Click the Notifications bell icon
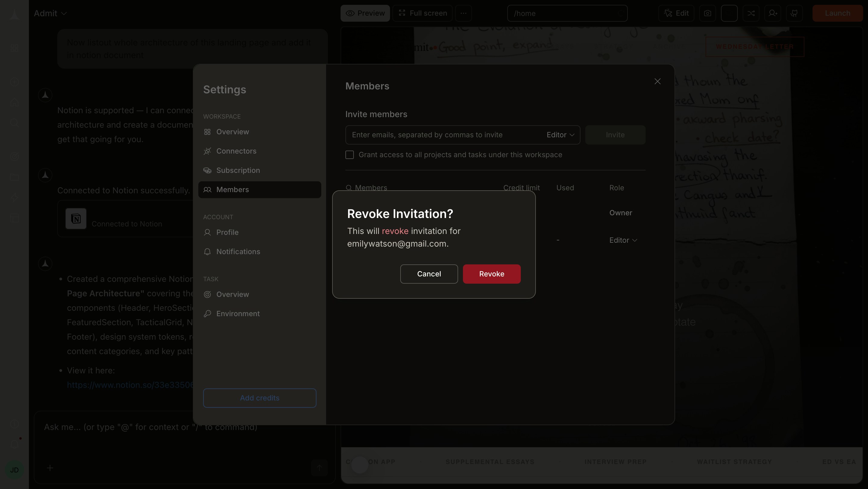 [x=207, y=252]
